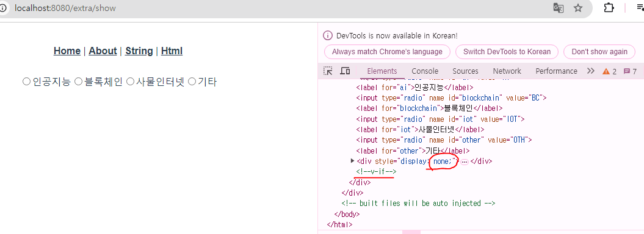Select the <!--v-if--> comment node
The height and width of the screenshot is (234, 644).
coord(376,172)
